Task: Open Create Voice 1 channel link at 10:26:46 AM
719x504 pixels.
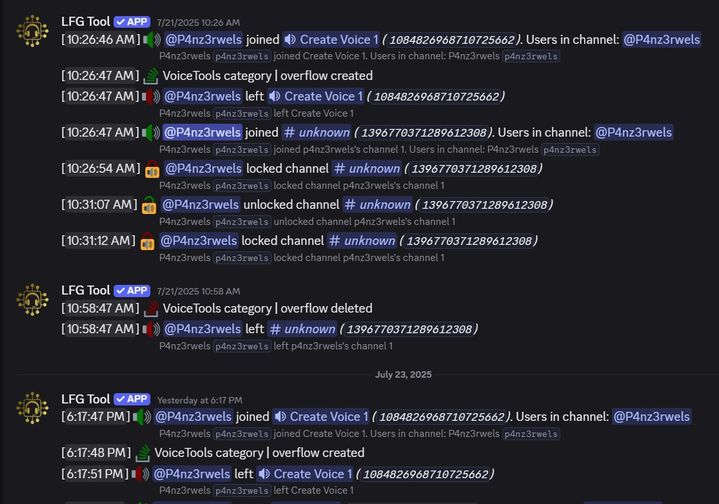Action: pos(331,40)
